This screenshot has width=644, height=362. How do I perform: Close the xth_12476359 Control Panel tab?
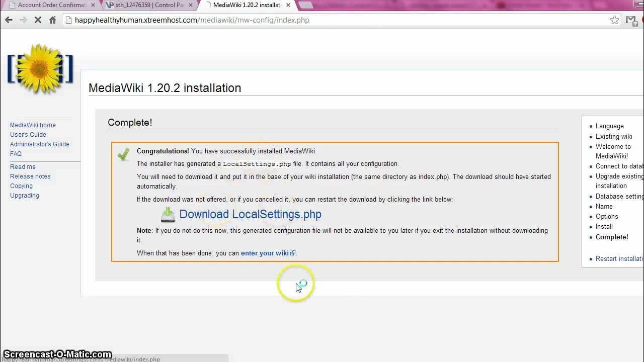[x=191, y=5]
